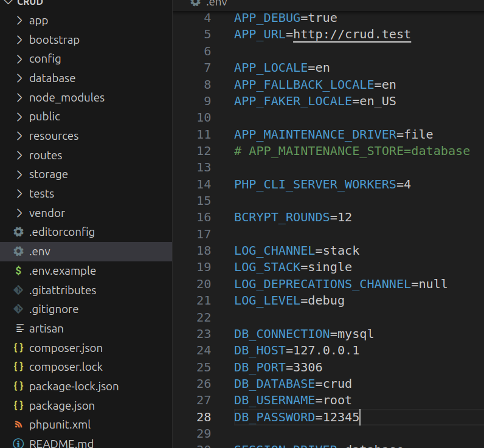Collapse the CRUD root folder

coord(7,2)
